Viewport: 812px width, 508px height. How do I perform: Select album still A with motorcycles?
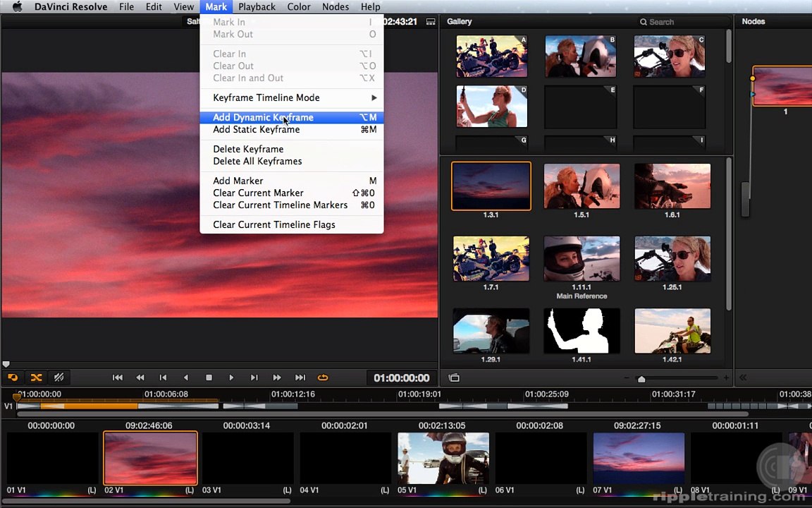492,56
